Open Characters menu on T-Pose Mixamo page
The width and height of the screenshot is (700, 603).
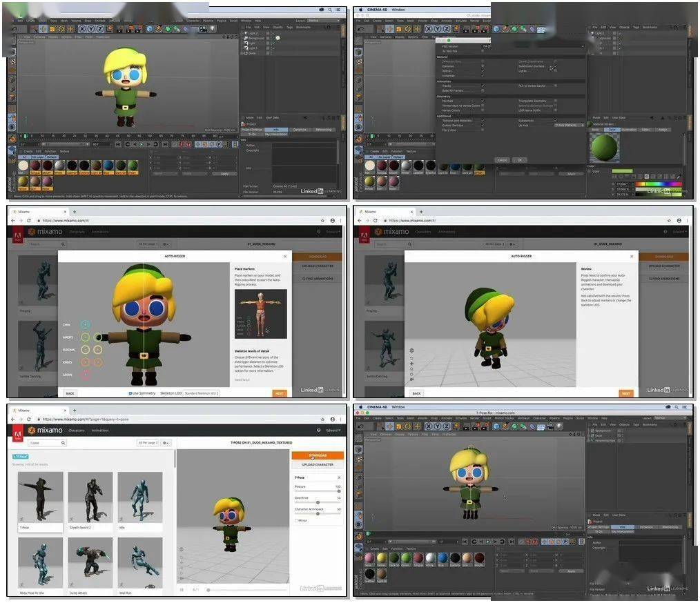click(x=77, y=431)
